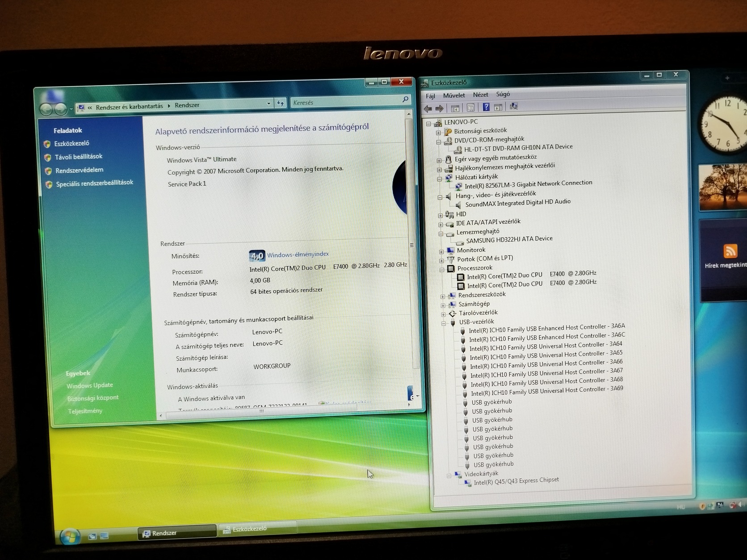The height and width of the screenshot is (560, 747).
Task: Click the HU language indicator in the taskbar
Action: pos(680,507)
